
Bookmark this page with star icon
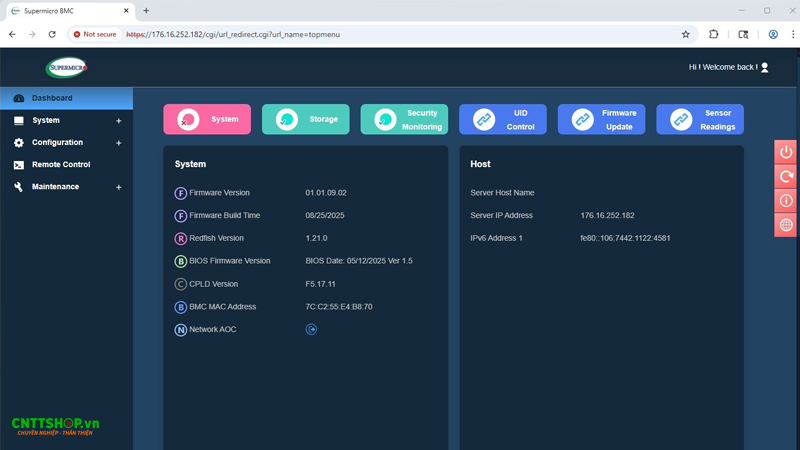[685, 34]
